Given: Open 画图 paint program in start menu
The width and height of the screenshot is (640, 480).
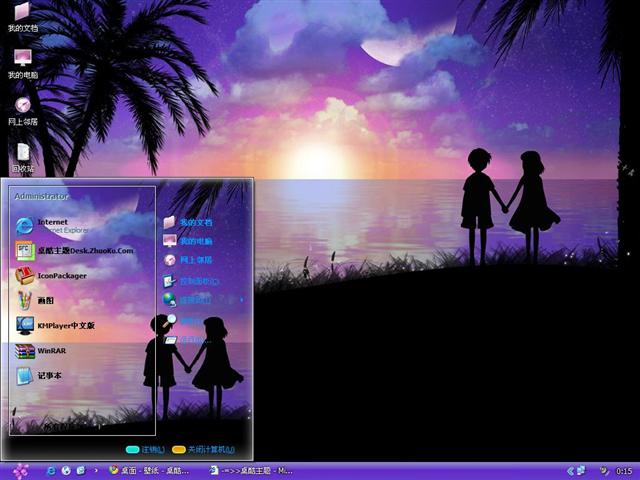Looking at the screenshot, I should click(35, 300).
